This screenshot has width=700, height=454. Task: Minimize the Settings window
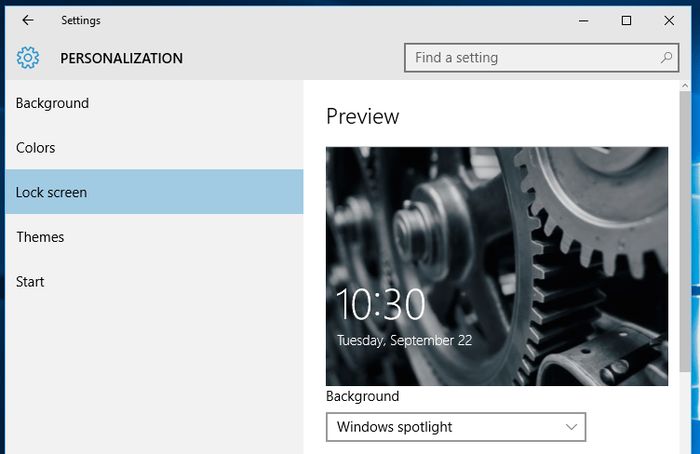(583, 21)
